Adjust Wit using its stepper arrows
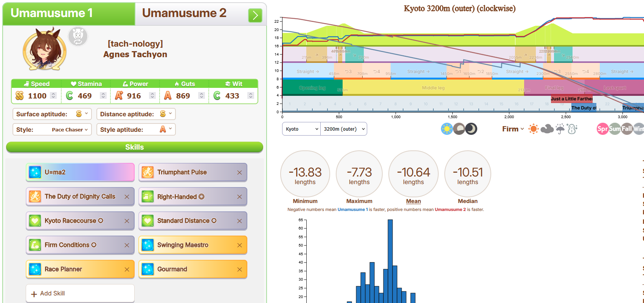Viewport: 644px width, 303px height. (251, 96)
